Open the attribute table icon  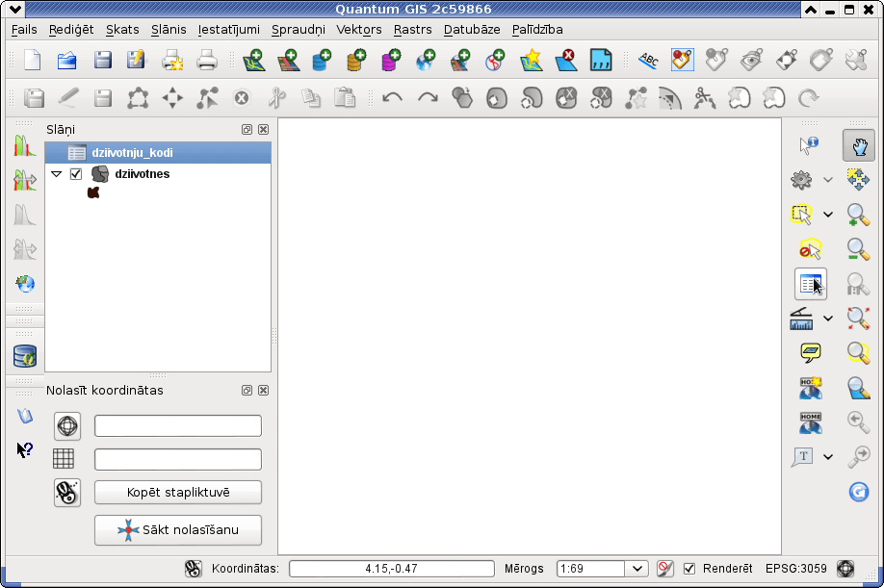tap(811, 284)
